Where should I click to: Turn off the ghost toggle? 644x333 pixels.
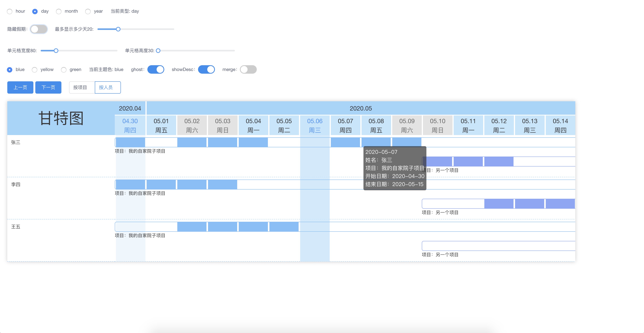coord(156,69)
